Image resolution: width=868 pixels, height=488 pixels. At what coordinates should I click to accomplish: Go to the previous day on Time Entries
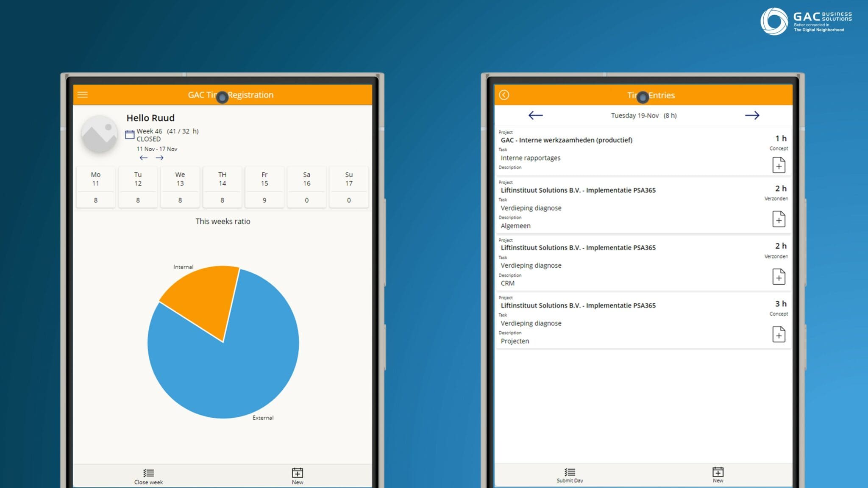[535, 115]
